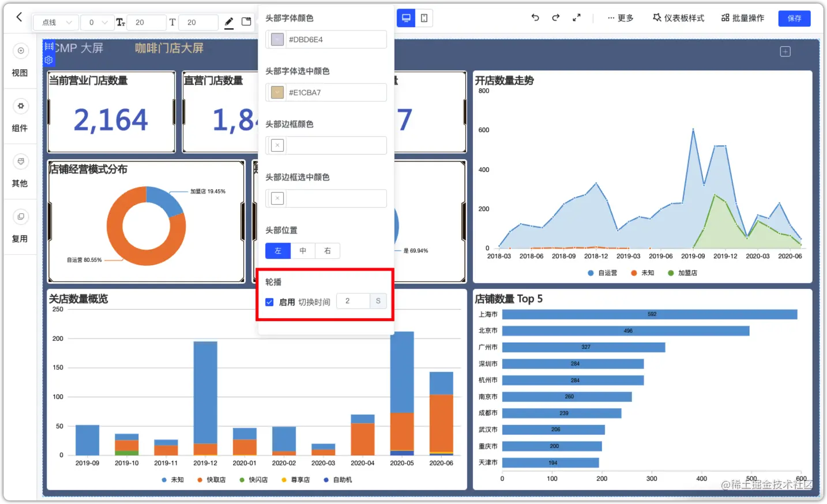This screenshot has width=827, height=504.
Task: Set header position to 中 (center)
Action: (303, 251)
